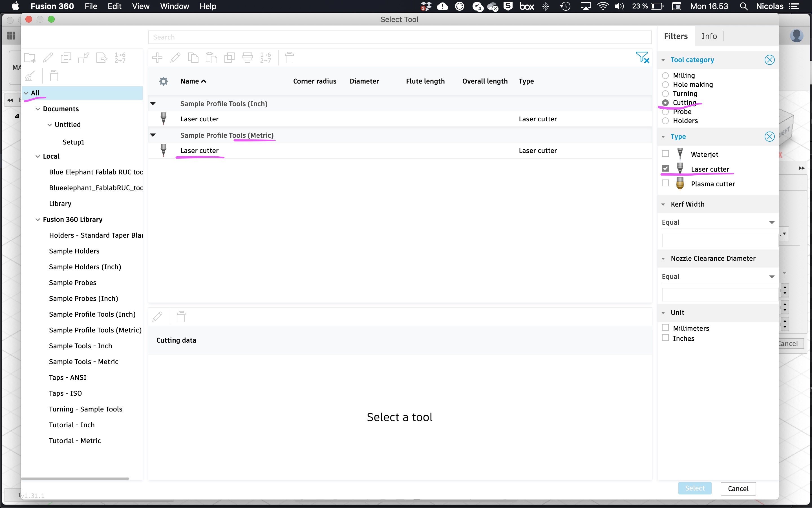The height and width of the screenshot is (508, 812).
Task: Switch to the Info tab
Action: (x=709, y=36)
